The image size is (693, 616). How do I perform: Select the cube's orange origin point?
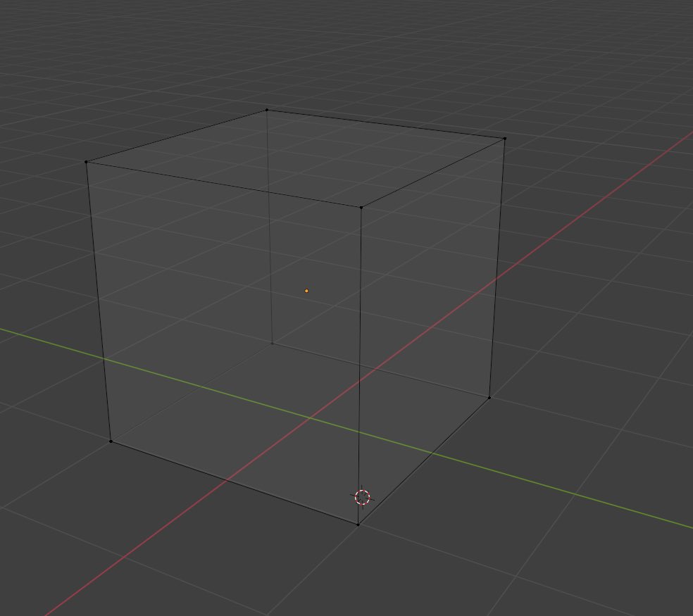[306, 291]
